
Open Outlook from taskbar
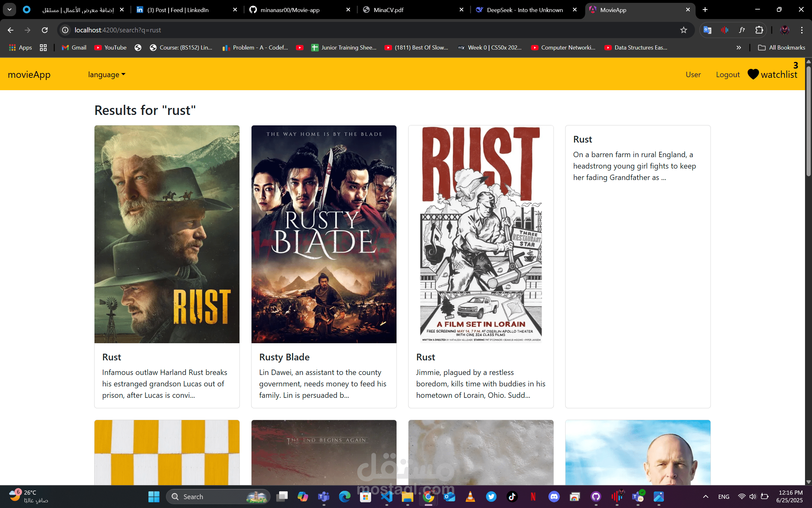pyautogui.click(x=449, y=497)
